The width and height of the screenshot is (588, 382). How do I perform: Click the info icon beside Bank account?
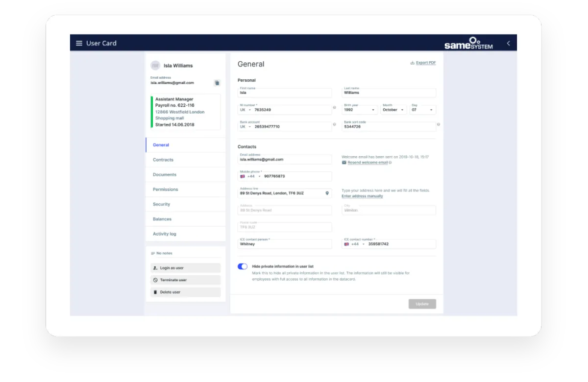point(335,124)
